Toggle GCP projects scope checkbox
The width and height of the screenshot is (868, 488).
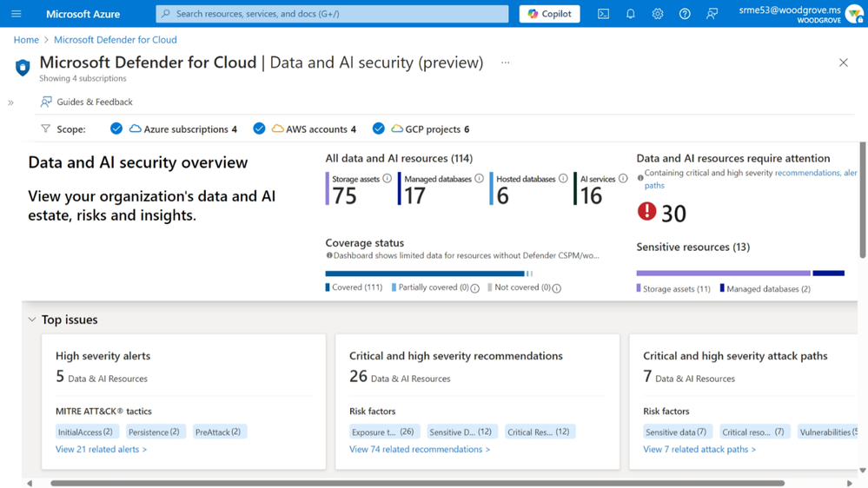378,129
